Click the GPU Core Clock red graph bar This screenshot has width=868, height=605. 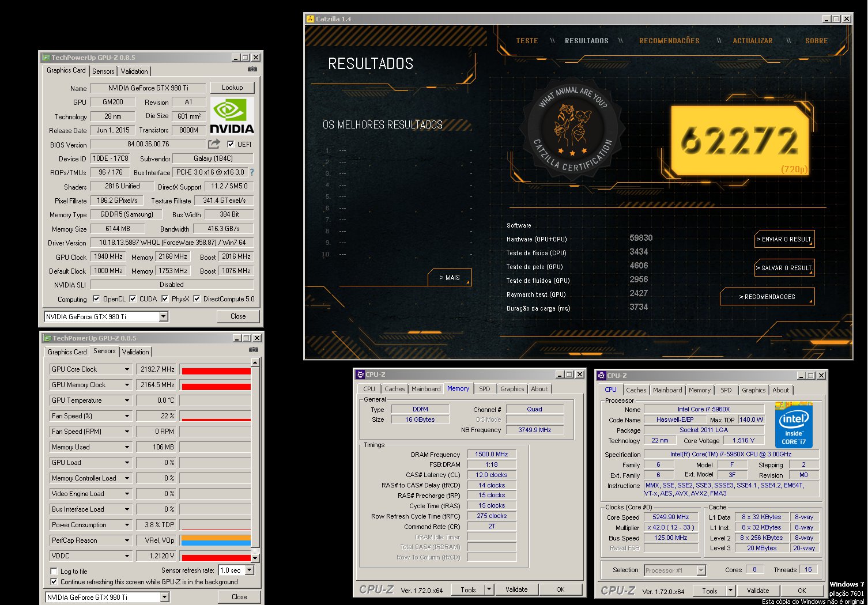pyautogui.click(x=216, y=371)
